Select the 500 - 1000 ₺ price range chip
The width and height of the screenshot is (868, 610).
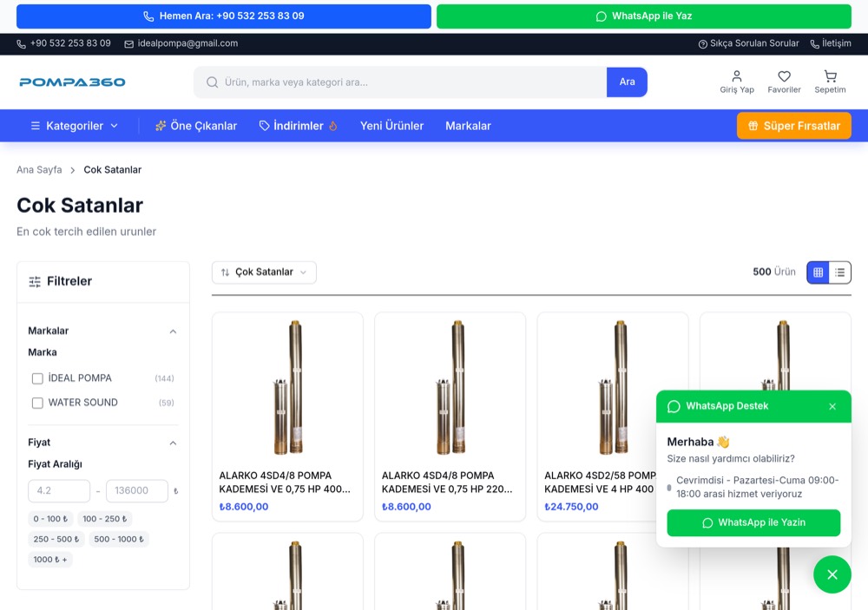click(118, 539)
